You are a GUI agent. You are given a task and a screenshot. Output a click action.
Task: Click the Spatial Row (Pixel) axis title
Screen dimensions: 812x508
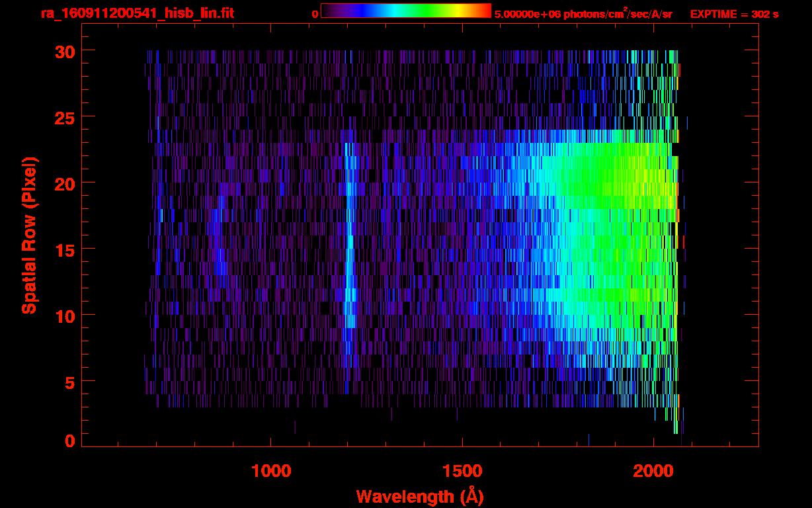pyautogui.click(x=29, y=235)
